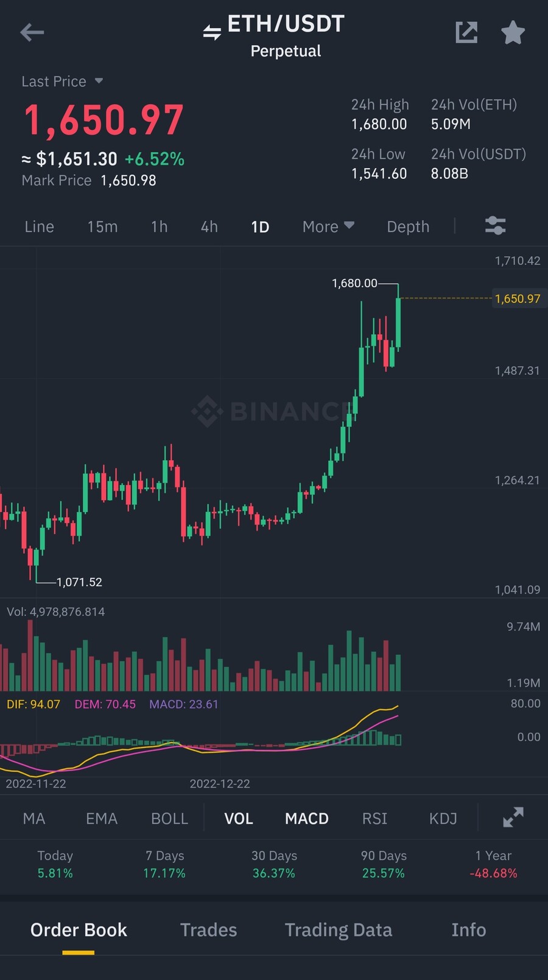The height and width of the screenshot is (980, 548).
Task: Open the Trading Data tab
Action: click(x=339, y=929)
